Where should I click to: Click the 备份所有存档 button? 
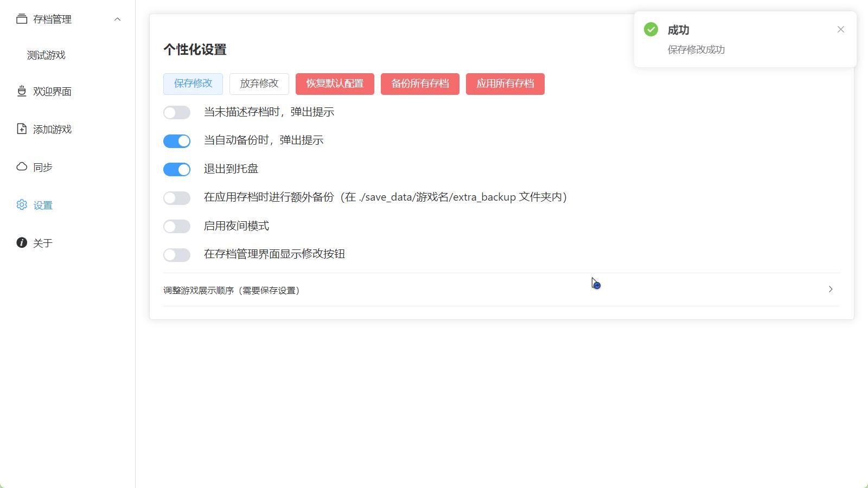(x=420, y=84)
